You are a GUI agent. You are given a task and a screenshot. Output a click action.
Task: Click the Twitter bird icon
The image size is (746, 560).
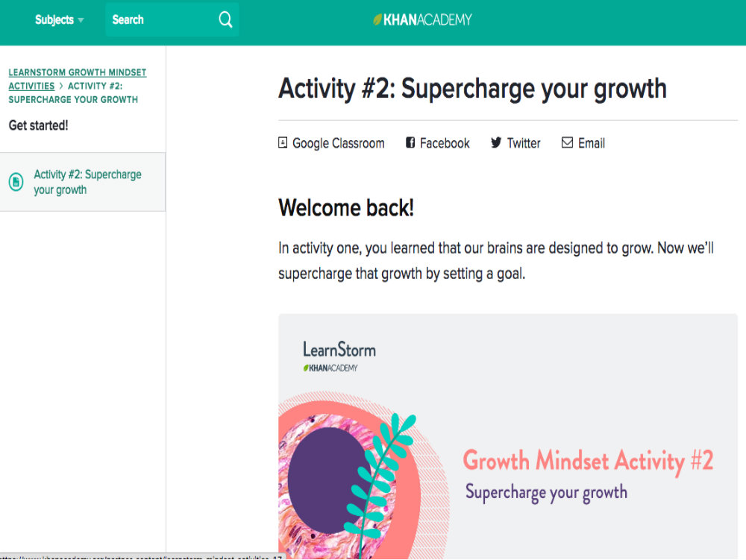coord(496,142)
